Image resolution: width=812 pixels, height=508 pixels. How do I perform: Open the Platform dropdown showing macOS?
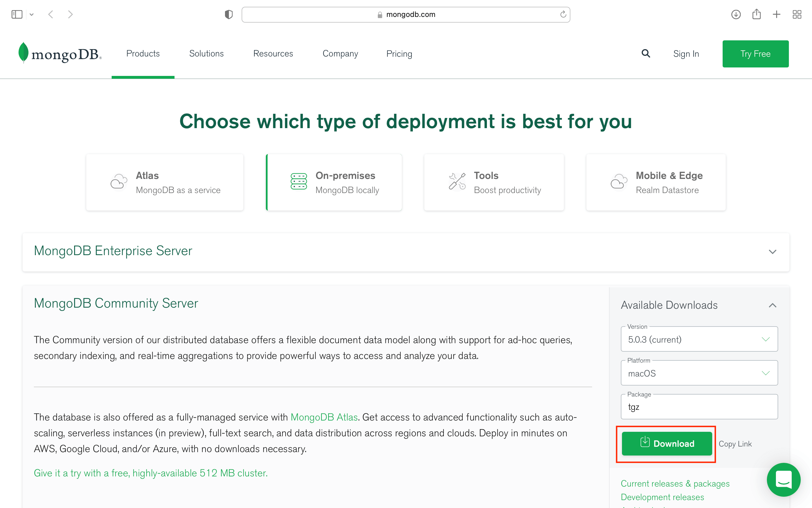click(x=699, y=373)
